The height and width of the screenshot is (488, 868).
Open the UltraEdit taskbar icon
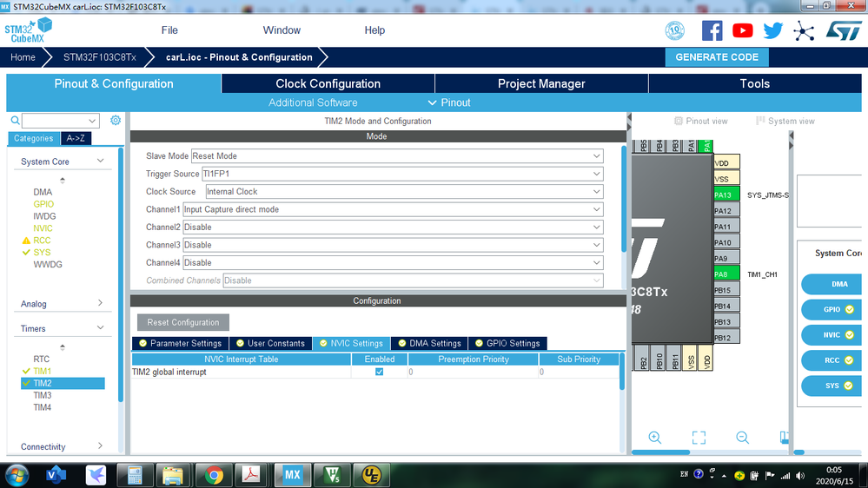click(371, 475)
